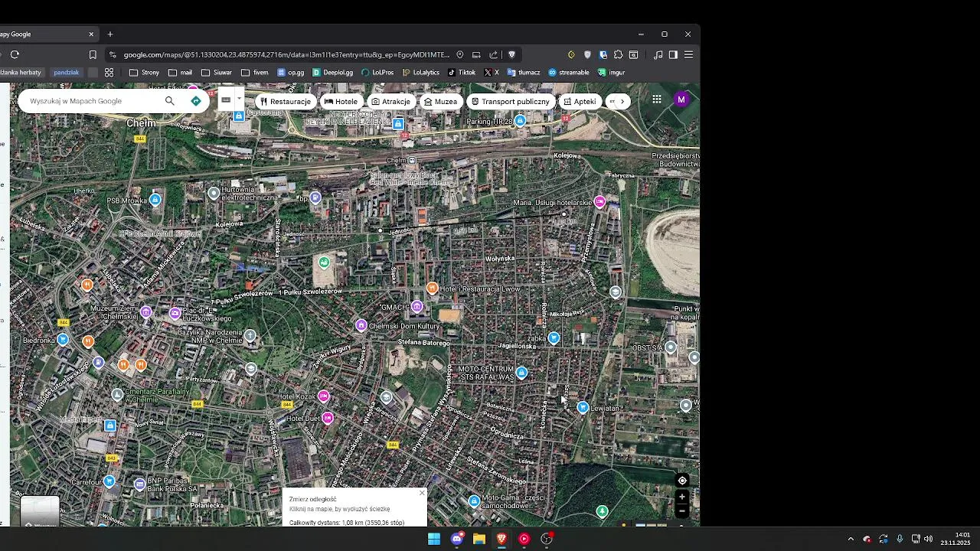This screenshot has width=980, height=551.
Task: Click the PSB Mrówka shopping pin
Action: coord(155,200)
